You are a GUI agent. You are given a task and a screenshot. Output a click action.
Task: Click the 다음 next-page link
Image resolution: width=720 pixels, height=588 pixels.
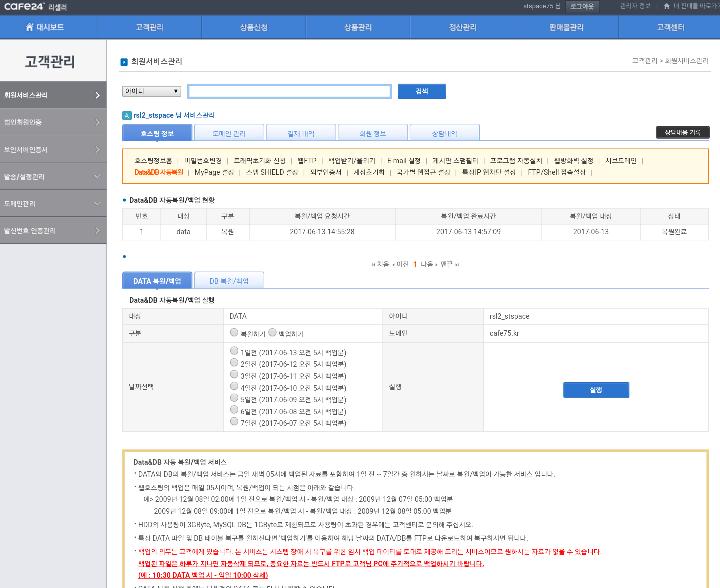pyautogui.click(x=428, y=264)
